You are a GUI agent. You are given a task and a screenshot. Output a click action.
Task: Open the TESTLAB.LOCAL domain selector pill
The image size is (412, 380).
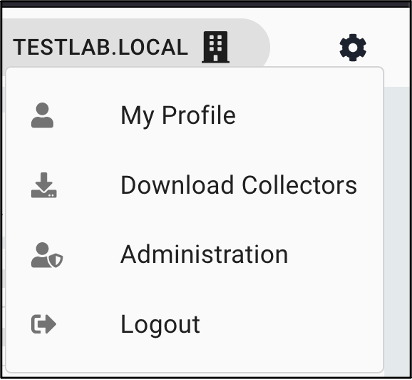tap(135, 43)
